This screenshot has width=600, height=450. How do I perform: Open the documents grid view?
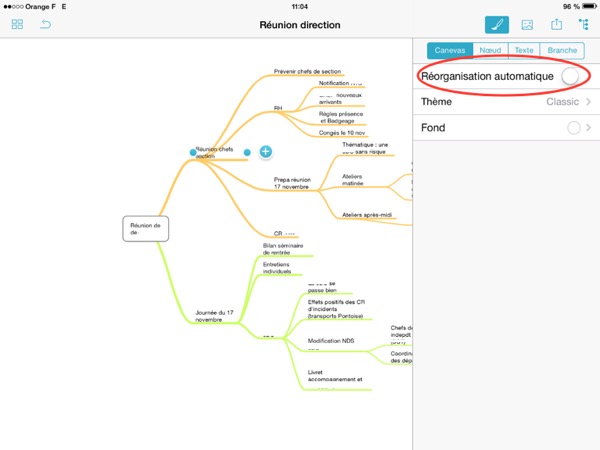coord(17,24)
